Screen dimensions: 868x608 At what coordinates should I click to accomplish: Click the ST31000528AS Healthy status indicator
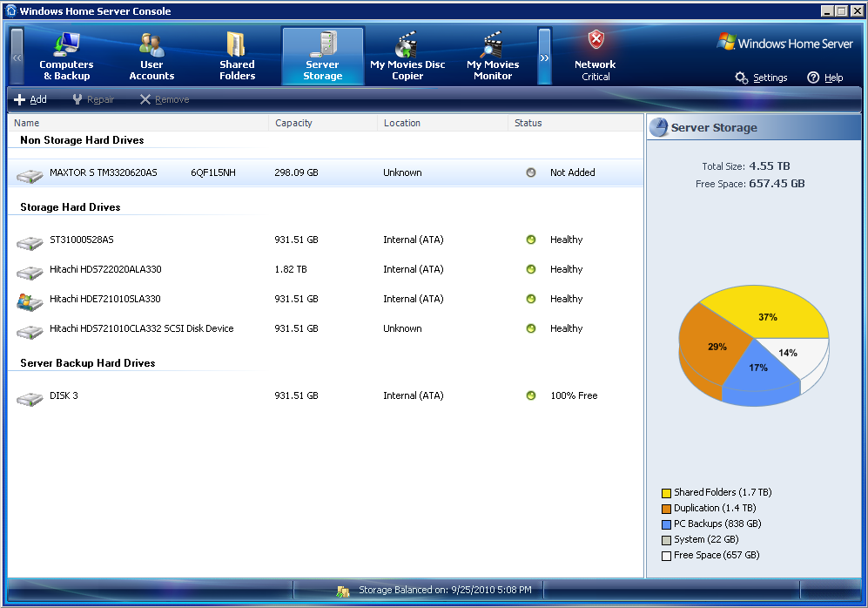pos(531,240)
